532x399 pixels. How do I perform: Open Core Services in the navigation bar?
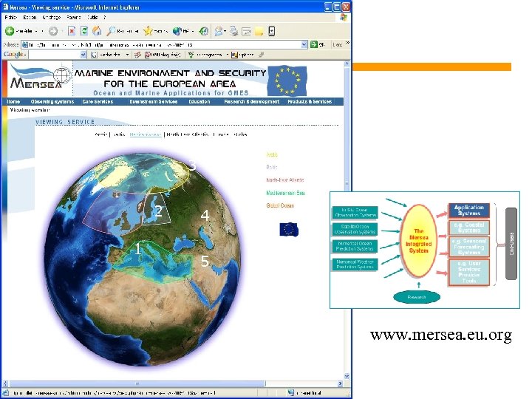[x=98, y=102]
